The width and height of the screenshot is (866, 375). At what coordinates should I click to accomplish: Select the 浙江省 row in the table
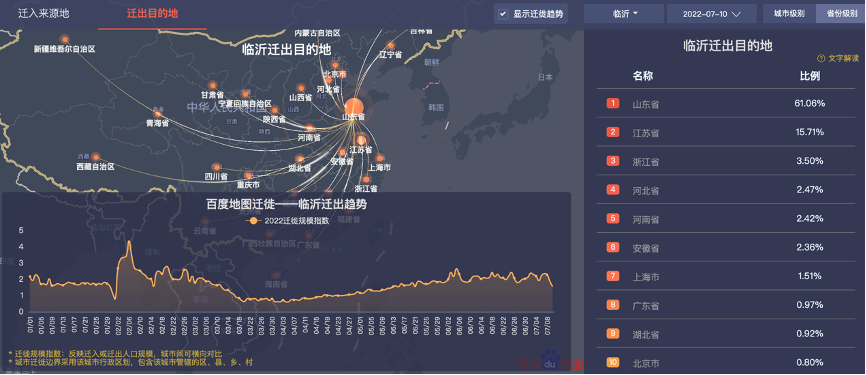coord(726,161)
